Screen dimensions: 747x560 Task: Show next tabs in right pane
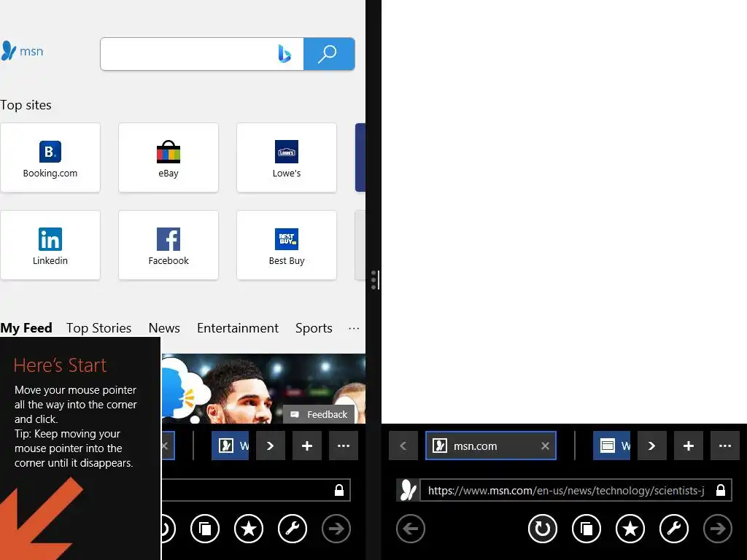[x=651, y=446]
